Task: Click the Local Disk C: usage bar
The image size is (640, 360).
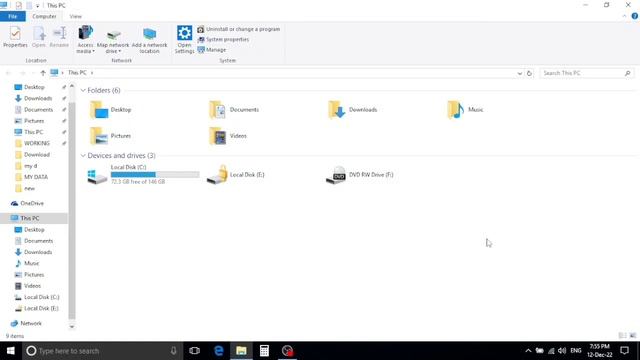Action: pos(155,175)
